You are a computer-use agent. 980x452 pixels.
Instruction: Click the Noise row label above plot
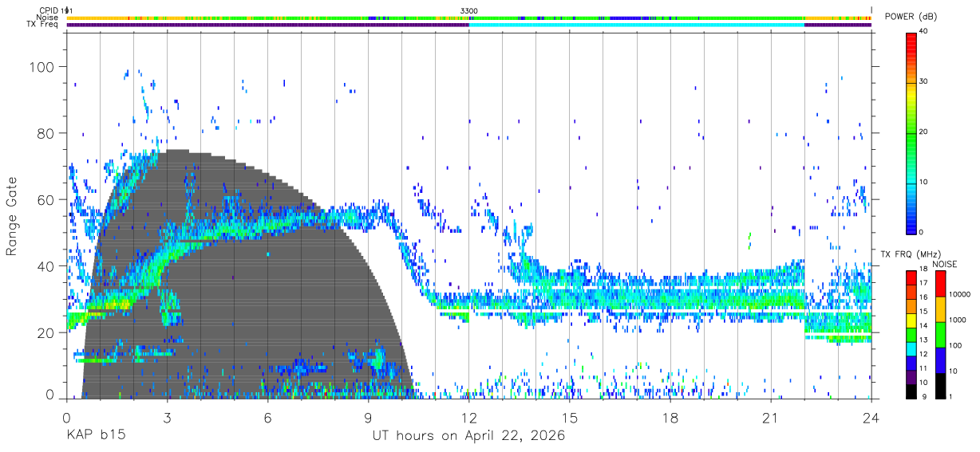(48, 18)
